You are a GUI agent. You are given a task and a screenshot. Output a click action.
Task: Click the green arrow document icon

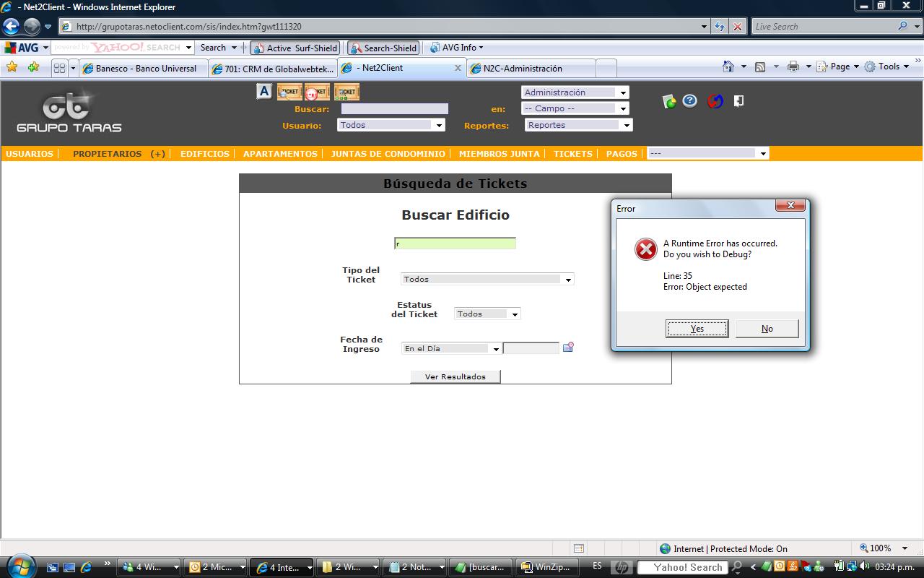(x=669, y=101)
